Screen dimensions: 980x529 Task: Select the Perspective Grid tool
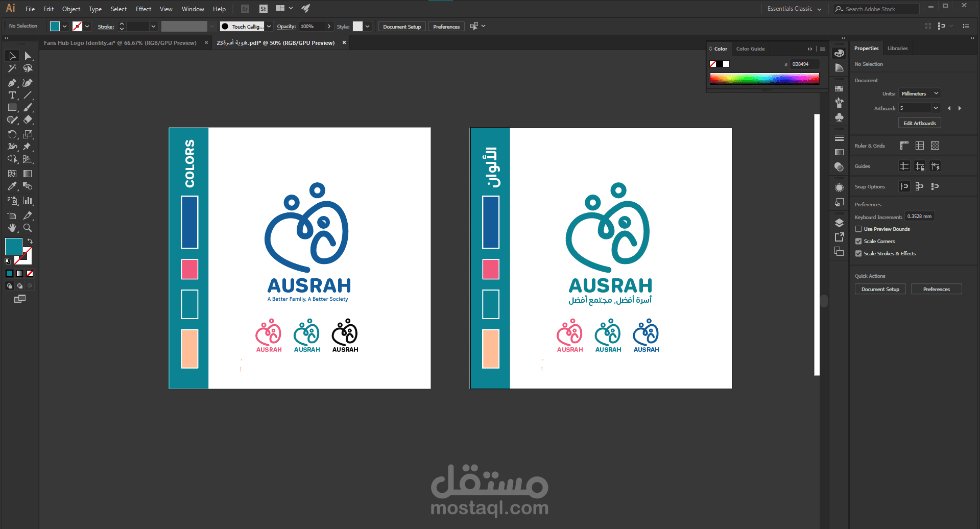point(28,159)
